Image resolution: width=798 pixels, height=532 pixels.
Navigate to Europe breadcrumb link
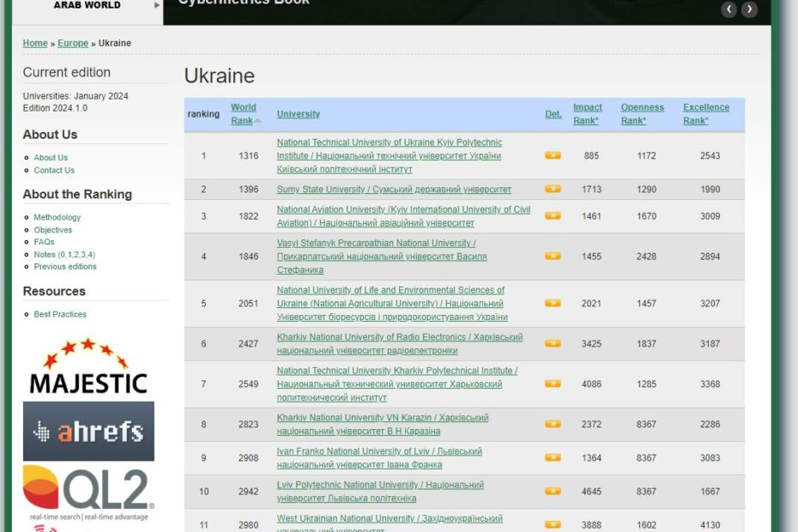point(73,44)
